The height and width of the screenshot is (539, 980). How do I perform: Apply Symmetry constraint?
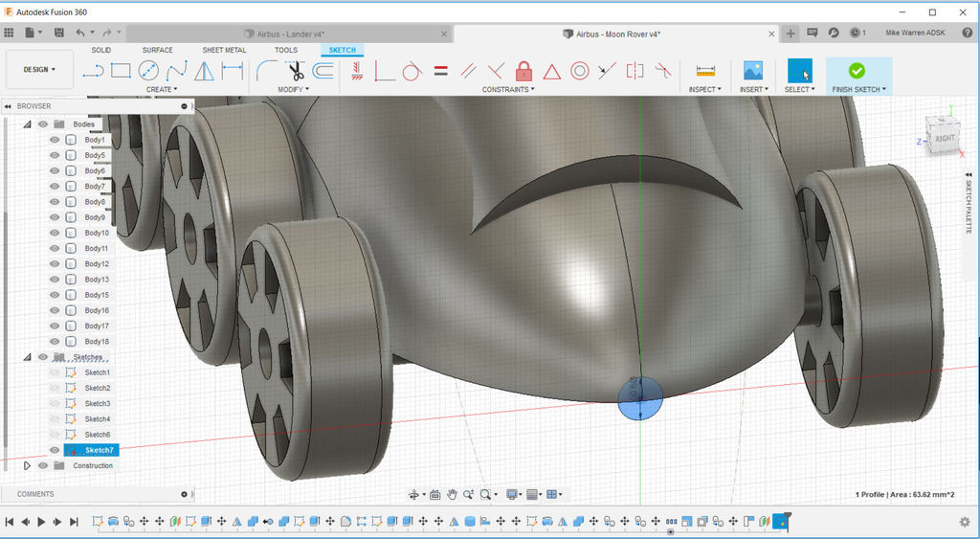(x=635, y=71)
